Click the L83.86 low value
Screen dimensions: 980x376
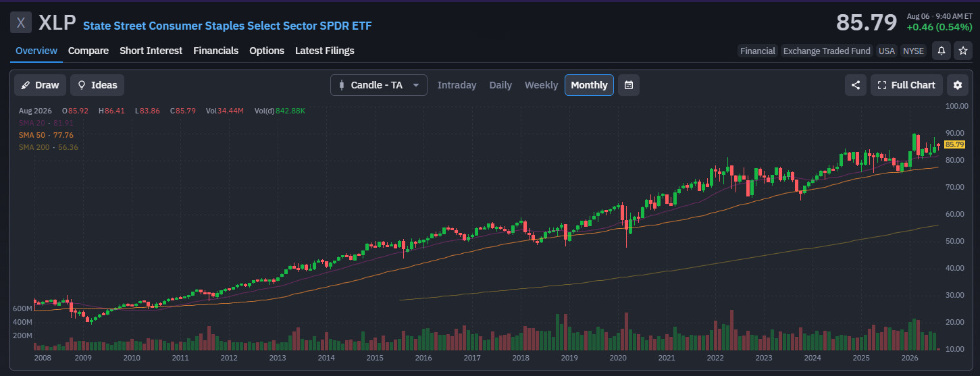[147, 110]
